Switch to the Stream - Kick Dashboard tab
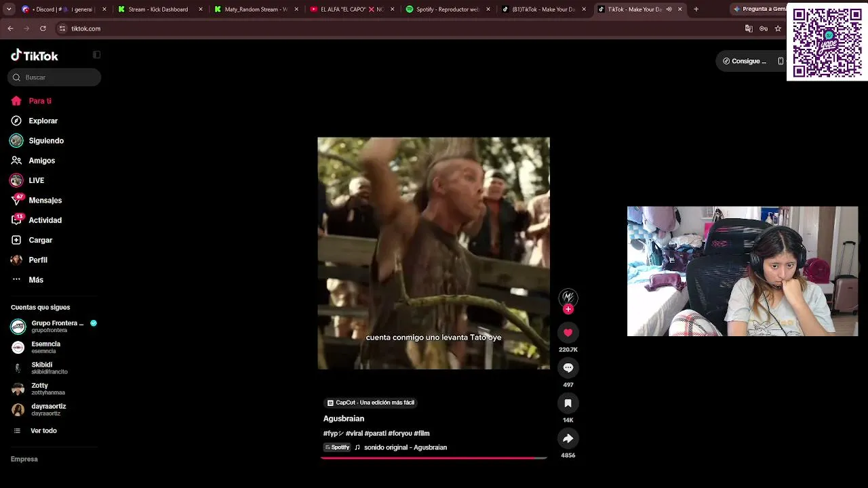The image size is (868, 488). [x=160, y=9]
